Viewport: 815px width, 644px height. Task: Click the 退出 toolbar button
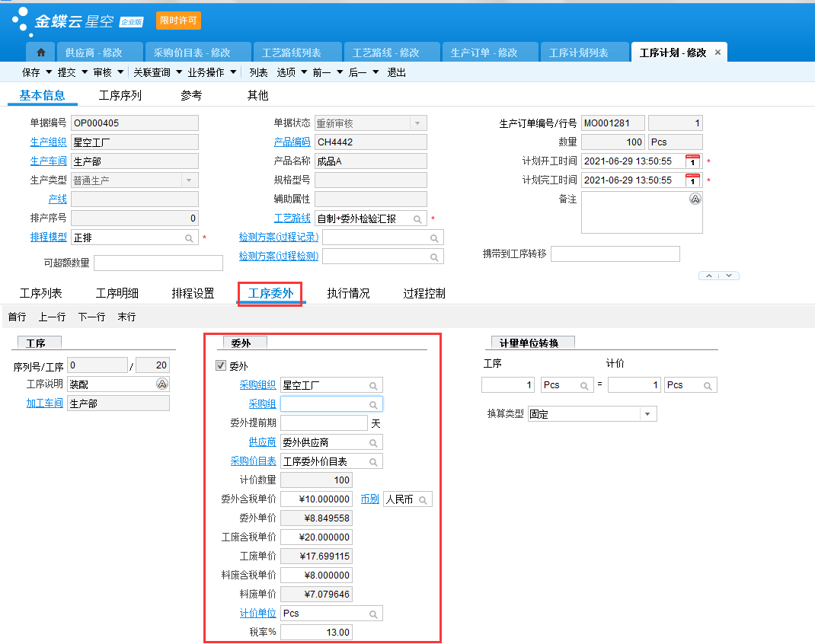[x=397, y=72]
